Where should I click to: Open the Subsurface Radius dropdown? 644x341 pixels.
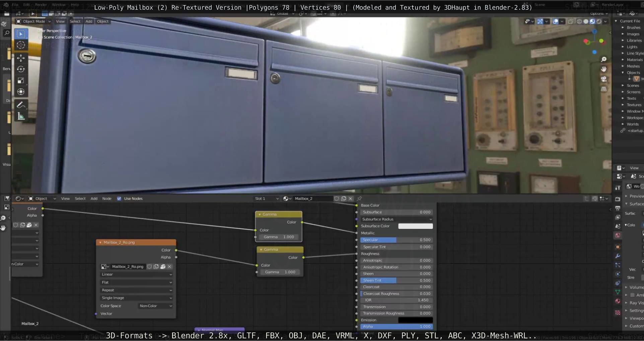[397, 219]
